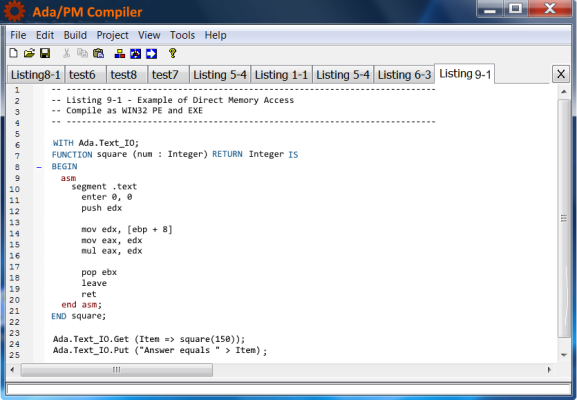Click the orange gear Ada/PM application icon
Image resolution: width=577 pixels, height=400 pixels.
[x=14, y=11]
